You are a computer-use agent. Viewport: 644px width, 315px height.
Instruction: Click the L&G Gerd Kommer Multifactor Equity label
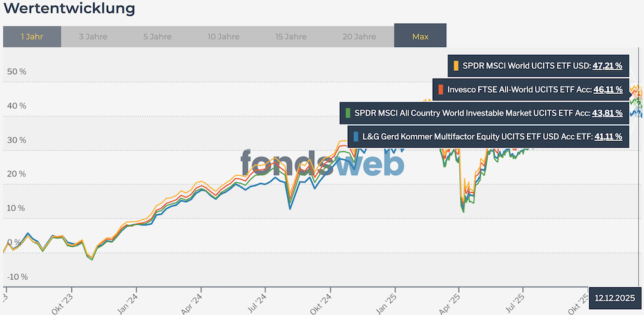[x=477, y=137]
